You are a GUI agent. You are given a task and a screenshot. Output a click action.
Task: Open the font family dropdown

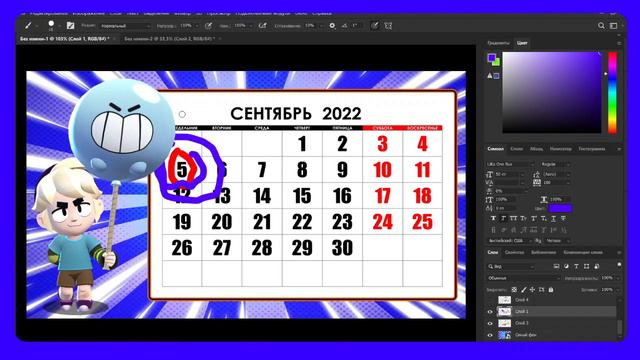(510, 164)
